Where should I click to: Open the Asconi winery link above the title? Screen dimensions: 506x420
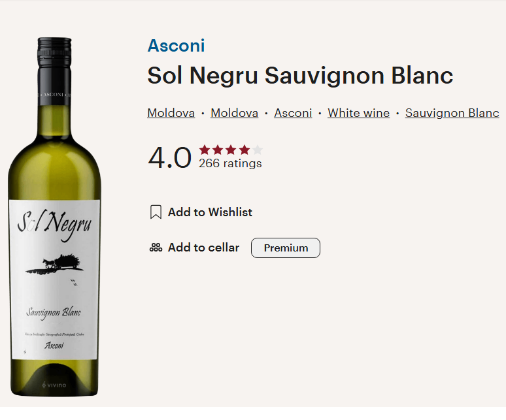176,46
